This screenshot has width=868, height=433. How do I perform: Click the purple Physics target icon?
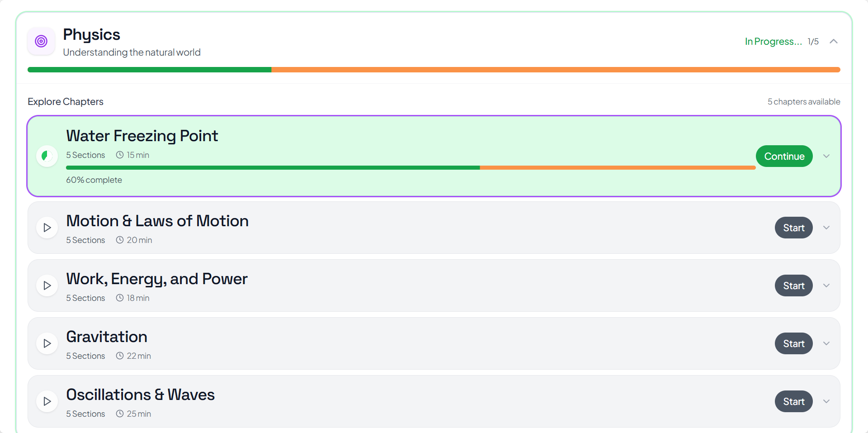[x=41, y=41]
